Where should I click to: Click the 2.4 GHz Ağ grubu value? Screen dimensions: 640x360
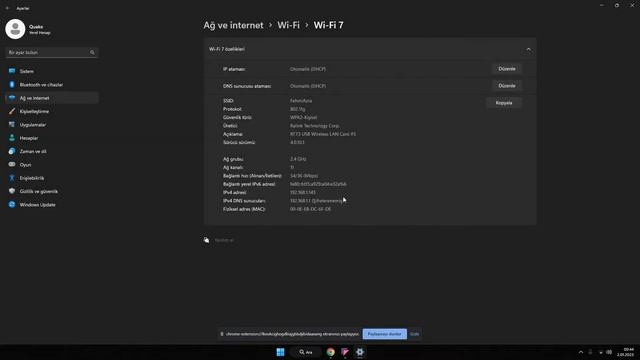pyautogui.click(x=298, y=159)
